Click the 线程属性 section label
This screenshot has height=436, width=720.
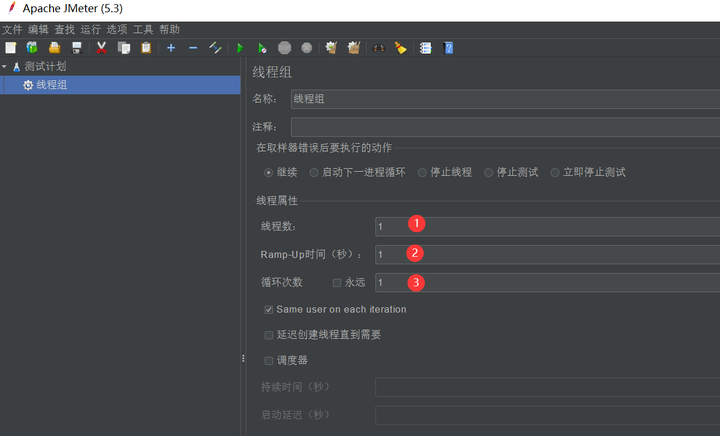(x=277, y=201)
